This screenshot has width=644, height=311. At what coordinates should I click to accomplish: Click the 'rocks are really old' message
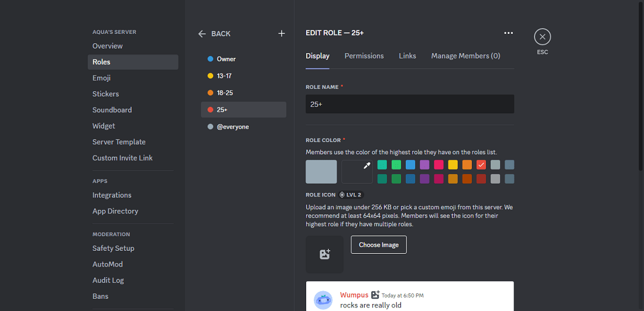[371, 305]
